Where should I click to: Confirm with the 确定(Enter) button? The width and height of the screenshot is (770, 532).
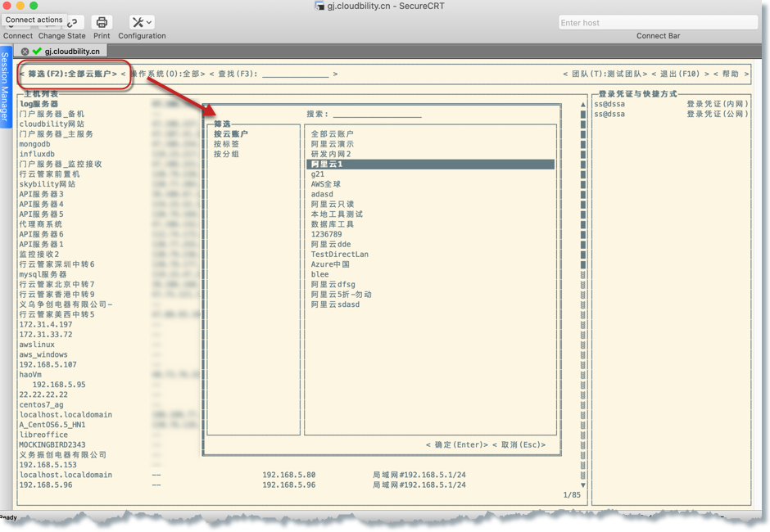[x=457, y=445]
